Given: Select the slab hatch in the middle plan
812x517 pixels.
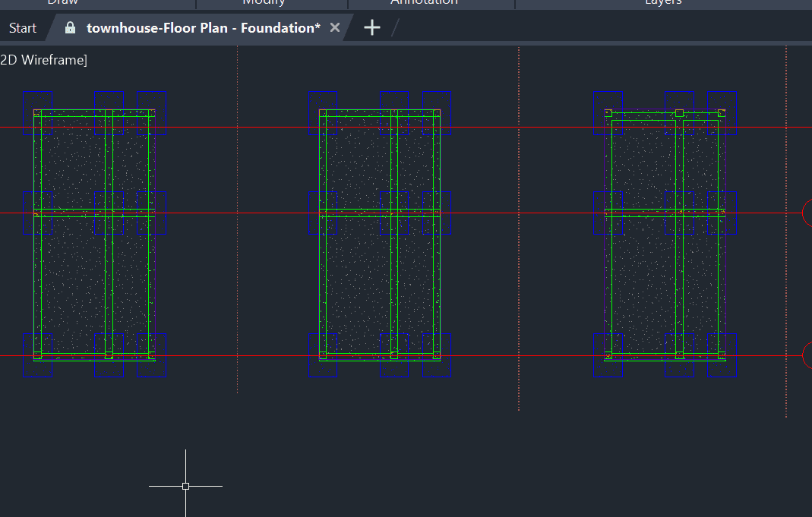Looking at the screenshot, I should coord(355,288).
